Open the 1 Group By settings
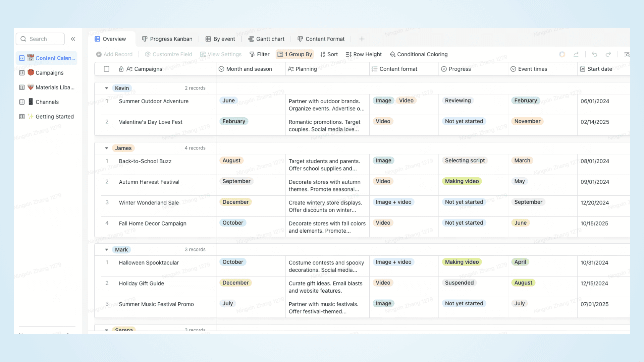The height and width of the screenshot is (362, 644). [x=294, y=54]
